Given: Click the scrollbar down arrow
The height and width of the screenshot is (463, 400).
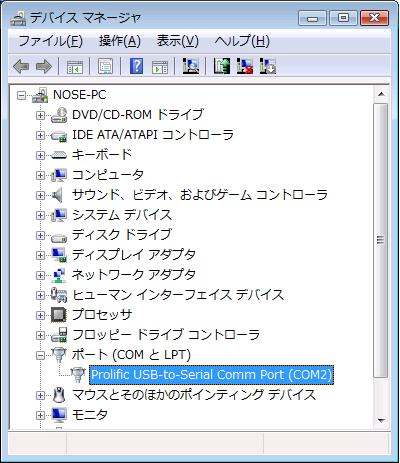Looking at the screenshot, I should click(x=381, y=421).
